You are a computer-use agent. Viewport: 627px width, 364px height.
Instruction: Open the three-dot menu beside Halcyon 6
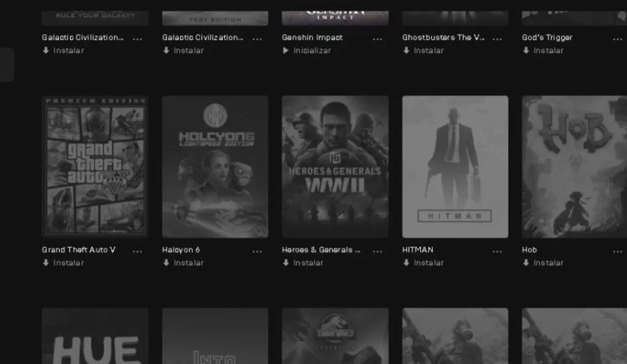pyautogui.click(x=257, y=252)
